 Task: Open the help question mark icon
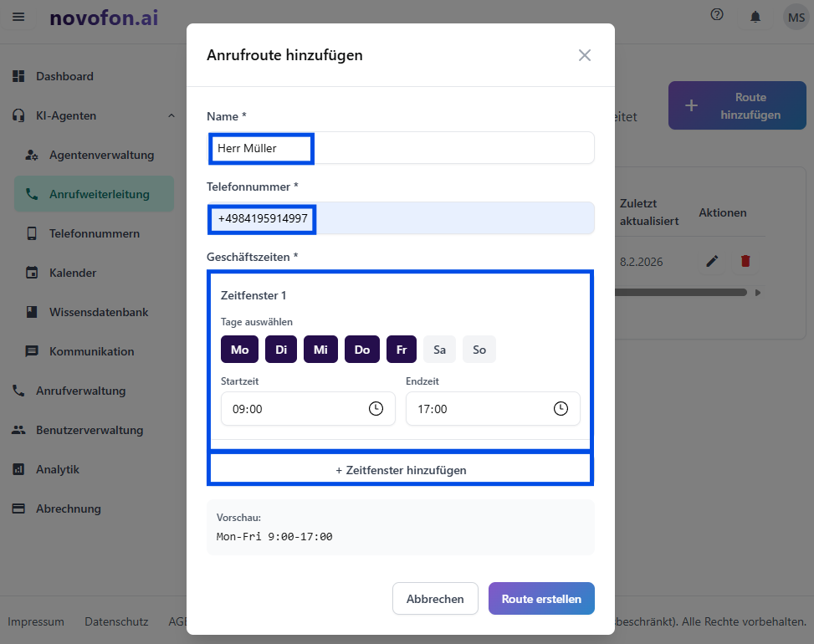[x=716, y=14]
